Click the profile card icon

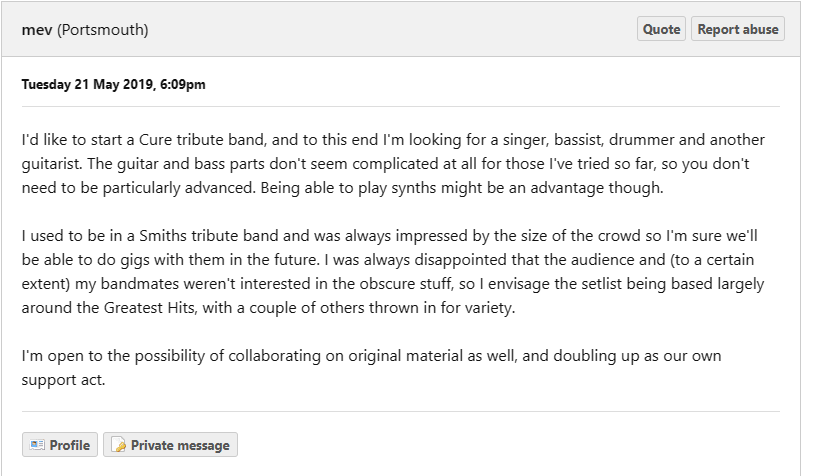pos(37,445)
